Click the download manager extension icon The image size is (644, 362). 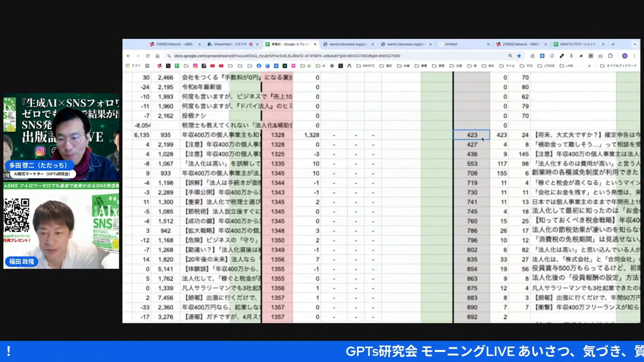(x=572, y=56)
